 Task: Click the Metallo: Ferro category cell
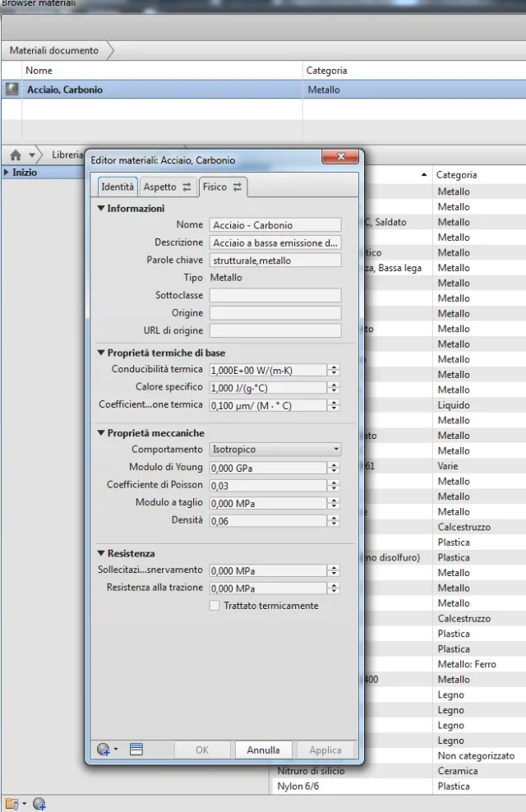467,664
